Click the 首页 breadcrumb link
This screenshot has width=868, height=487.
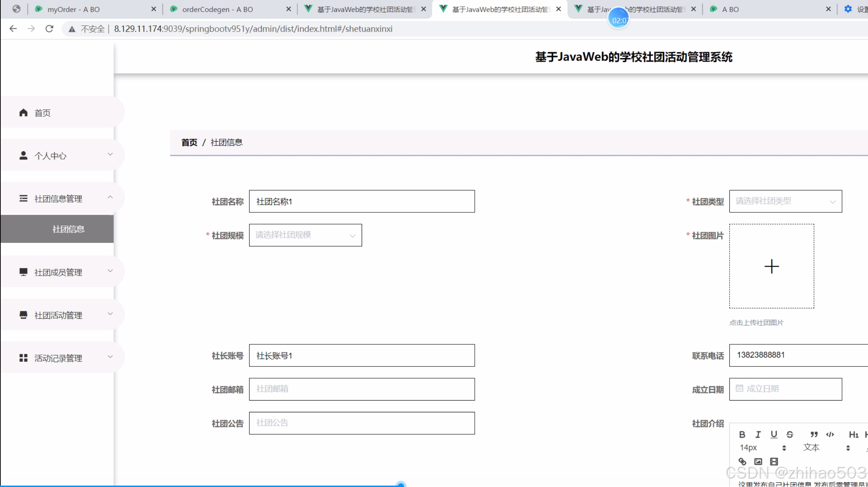tap(189, 143)
